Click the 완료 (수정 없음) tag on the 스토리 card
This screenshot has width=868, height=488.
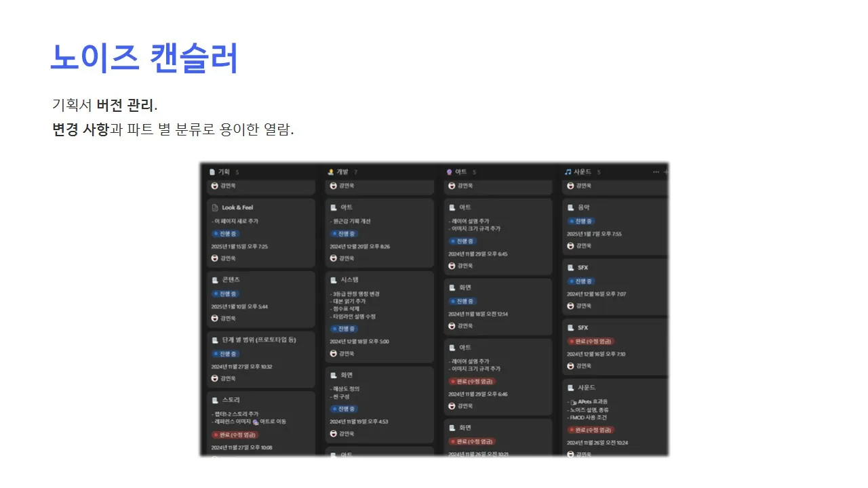pos(235,434)
